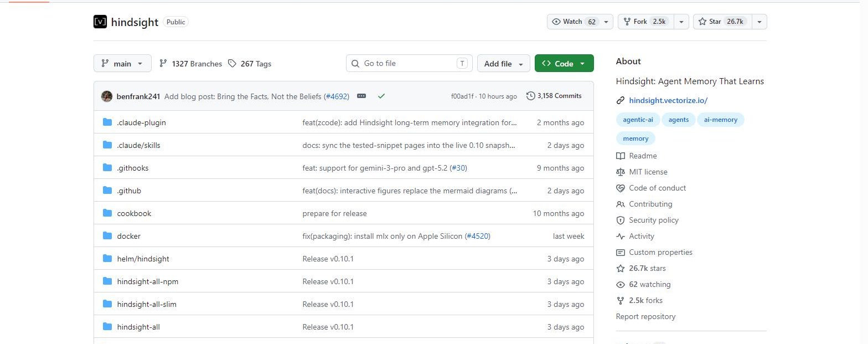Image resolution: width=868 pixels, height=344 pixels.
Task: Click the Security policy shield icon
Action: coord(621,220)
